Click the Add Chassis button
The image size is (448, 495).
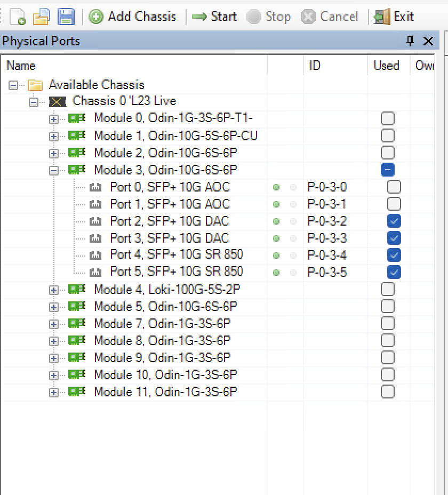click(133, 17)
